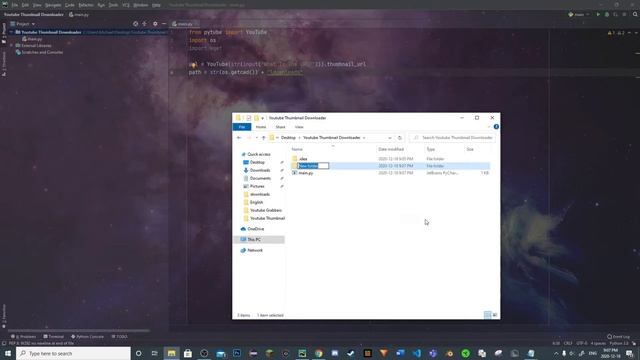
Task: Hide the Project panel with the minus icon
Action: tap(164, 24)
